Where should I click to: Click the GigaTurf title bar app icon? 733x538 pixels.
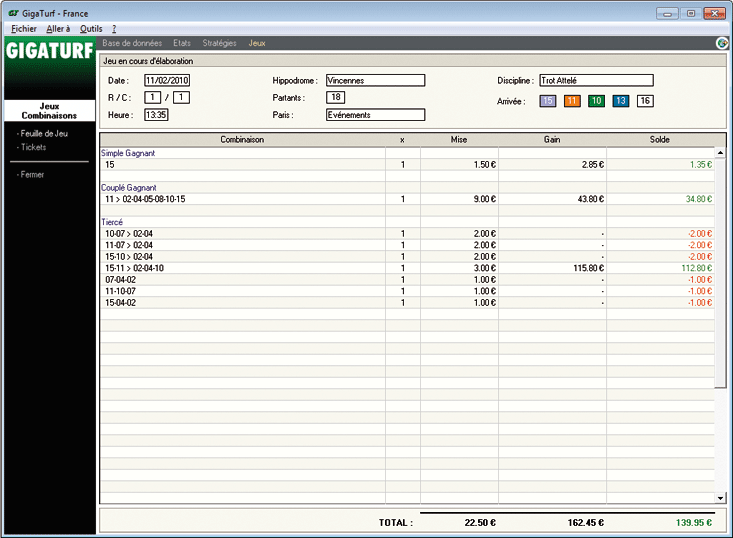pos(13,13)
